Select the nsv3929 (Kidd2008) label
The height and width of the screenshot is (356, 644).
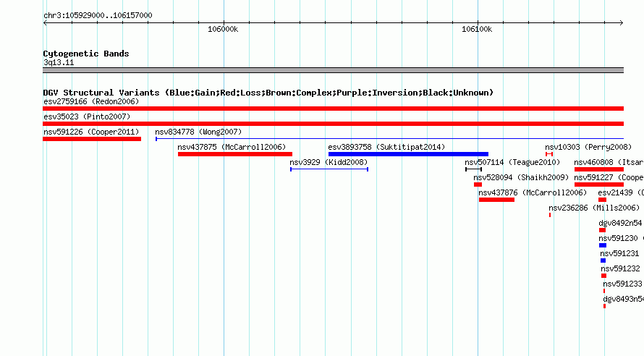329,162
